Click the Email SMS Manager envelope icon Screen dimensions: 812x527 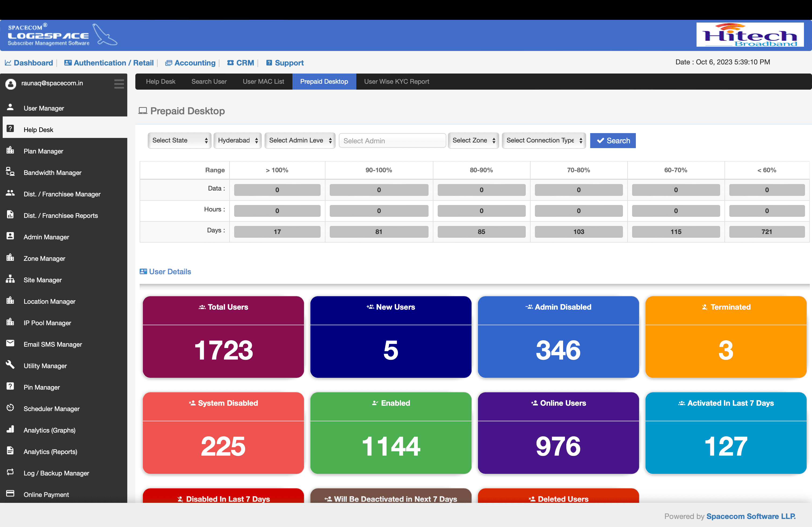click(10, 343)
